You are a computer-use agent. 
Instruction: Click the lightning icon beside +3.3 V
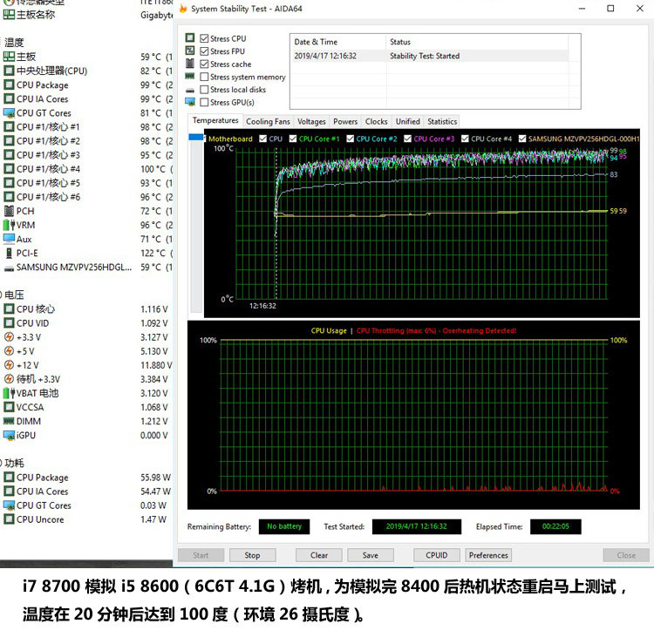[9, 336]
